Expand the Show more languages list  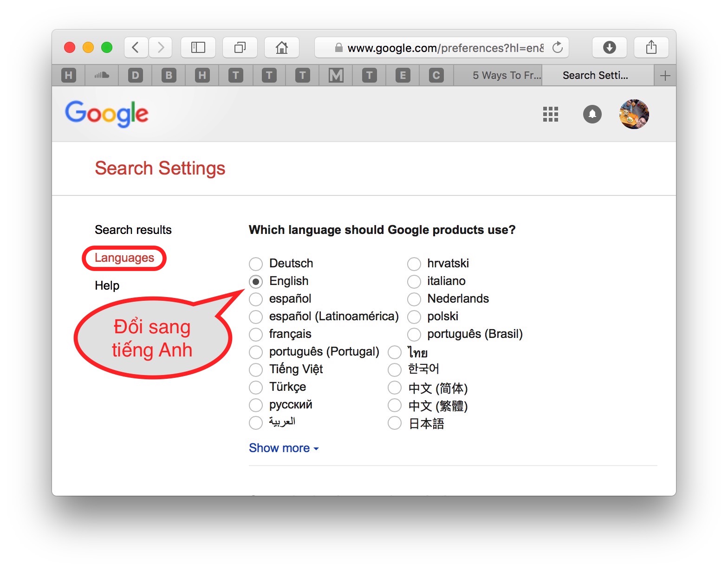click(x=283, y=448)
